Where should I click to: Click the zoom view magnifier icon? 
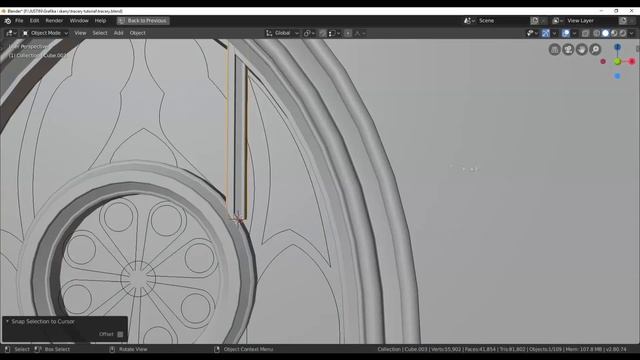pyautogui.click(x=596, y=49)
